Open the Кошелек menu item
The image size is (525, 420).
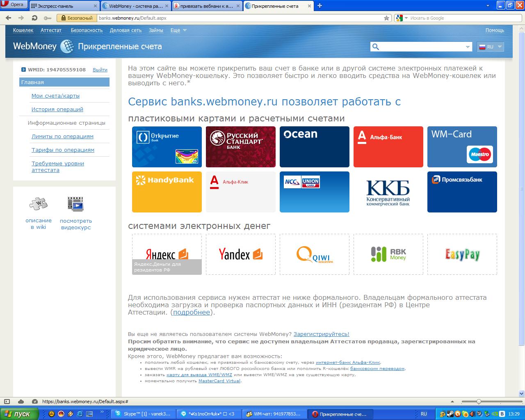(x=23, y=30)
